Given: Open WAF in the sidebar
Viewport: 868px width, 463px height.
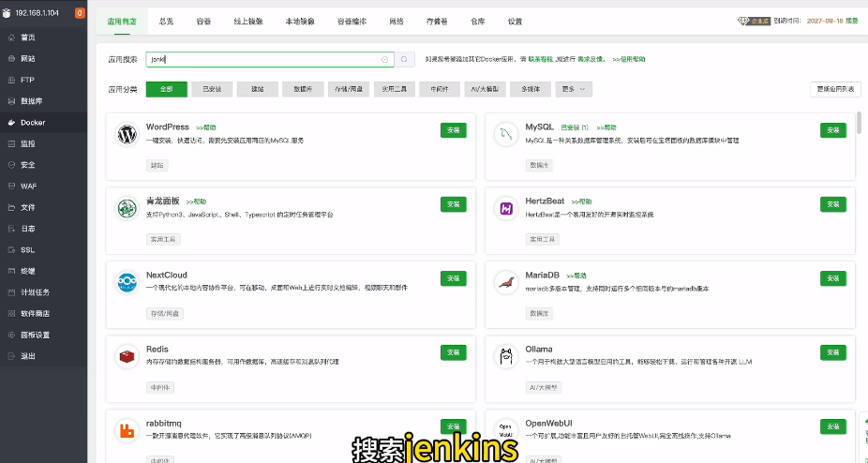Looking at the screenshot, I should pyautogui.click(x=43, y=187).
